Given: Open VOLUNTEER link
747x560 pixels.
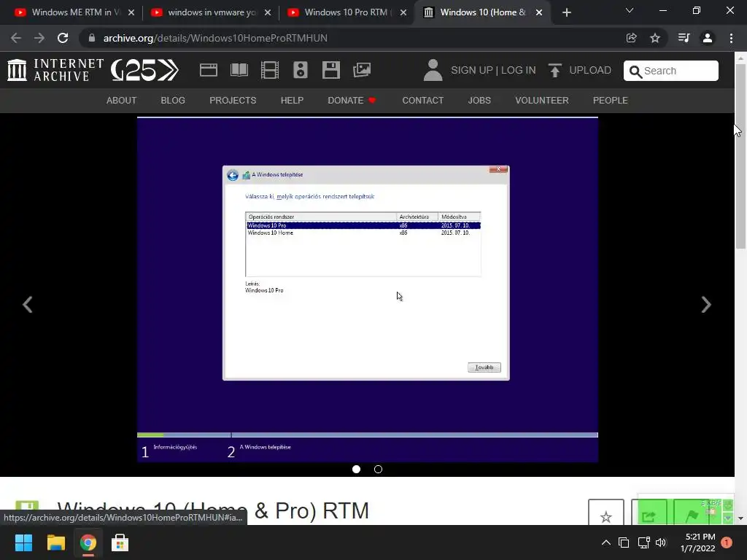Looking at the screenshot, I should tap(542, 101).
